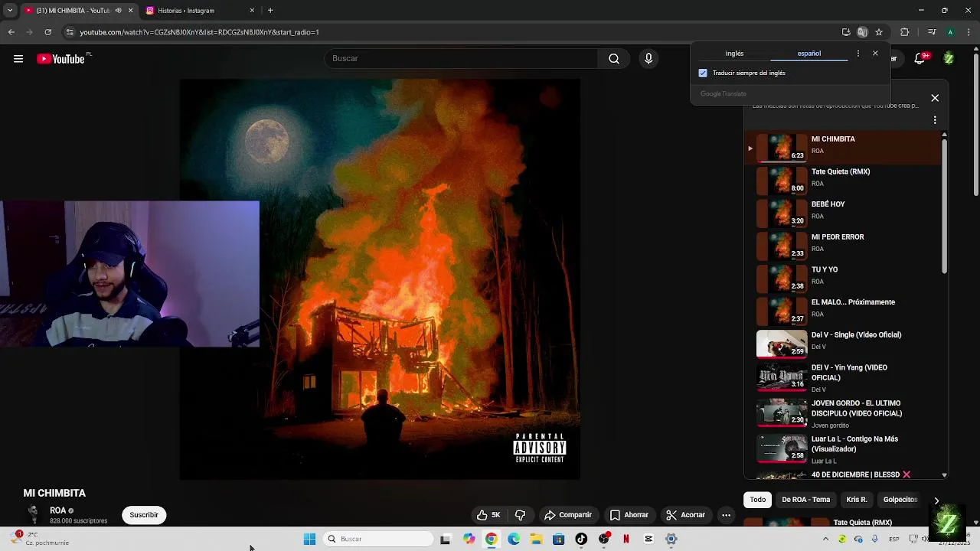Close the Google Translate popup

pos(875,54)
